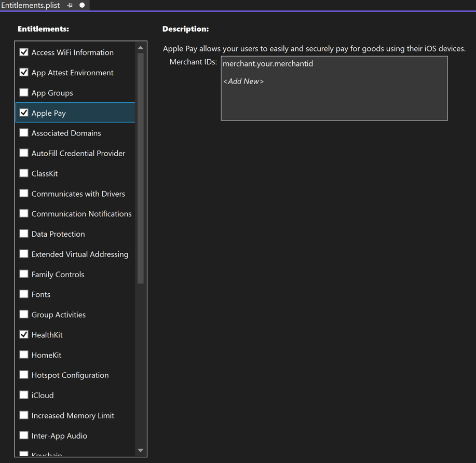Enable the App Groups entitlement
This screenshot has width=476, height=463.
pos(24,92)
